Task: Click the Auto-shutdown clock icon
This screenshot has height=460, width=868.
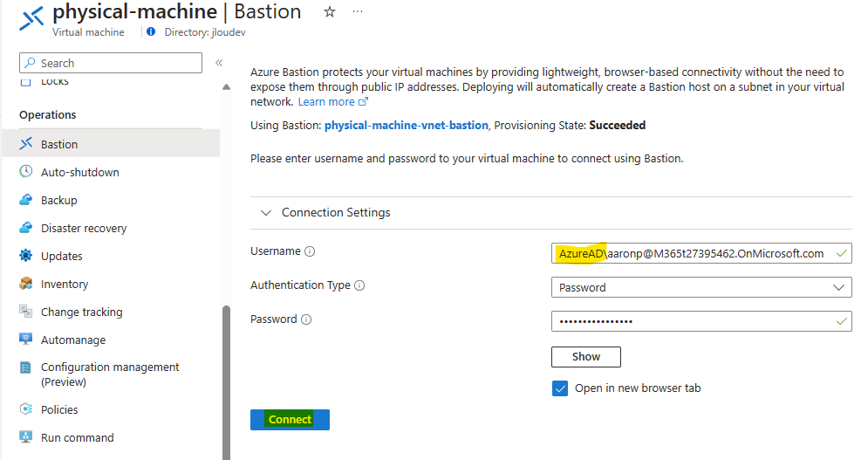Action: click(x=26, y=172)
